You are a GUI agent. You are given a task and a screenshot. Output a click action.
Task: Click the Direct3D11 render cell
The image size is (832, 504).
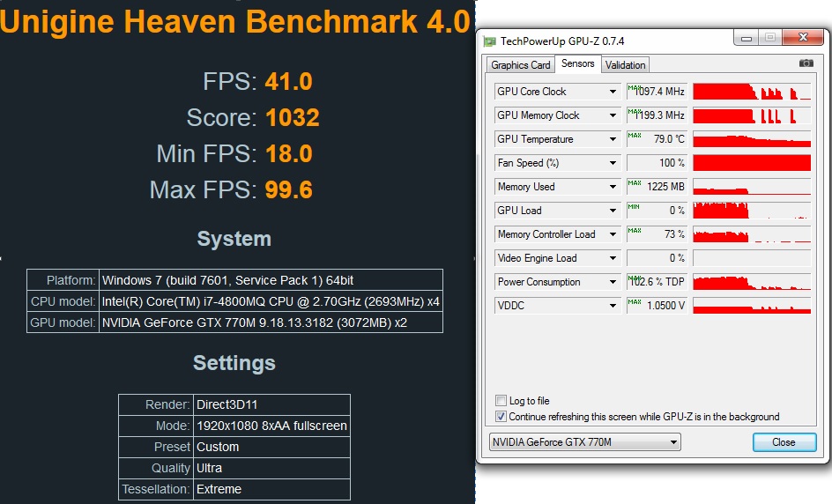pos(271,404)
